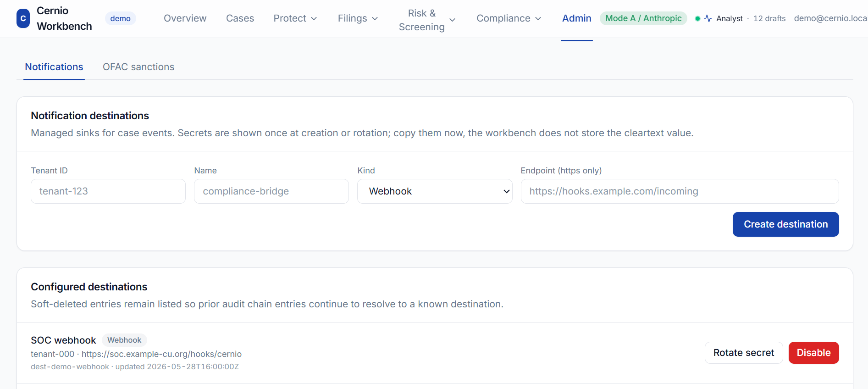Click the demo environment badge
The image size is (868, 389).
(120, 18)
